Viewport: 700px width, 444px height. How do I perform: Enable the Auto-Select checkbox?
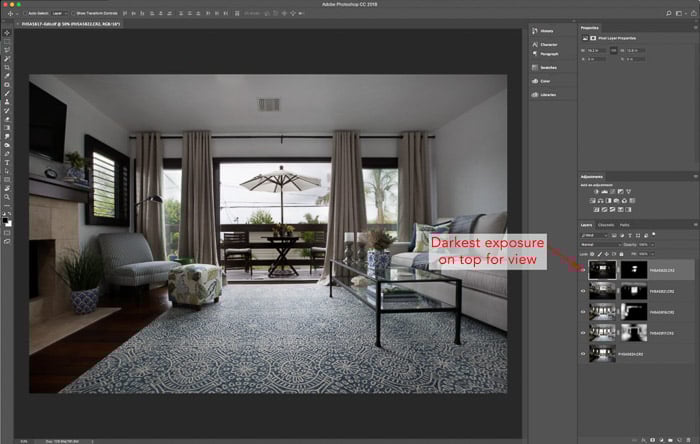[x=25, y=13]
